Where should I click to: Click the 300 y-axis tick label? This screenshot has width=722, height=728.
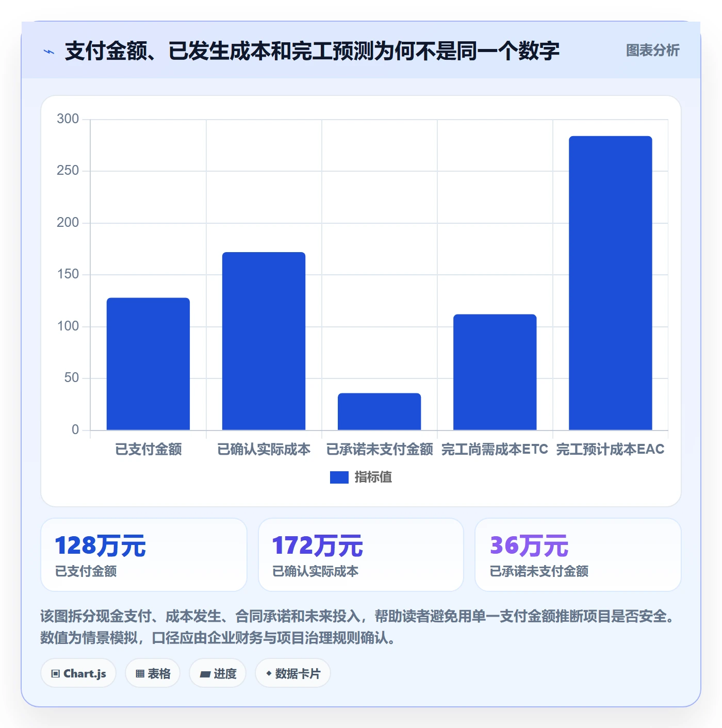tap(68, 119)
